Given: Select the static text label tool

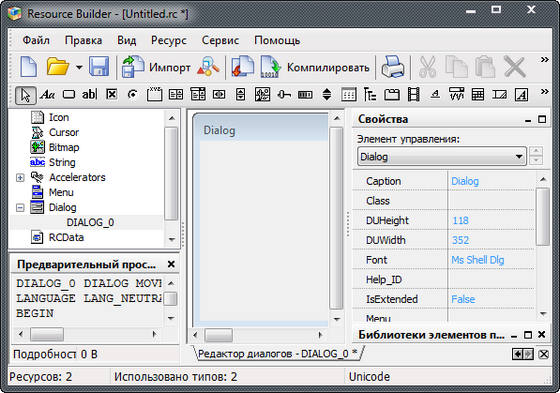Looking at the screenshot, I should pos(47,95).
